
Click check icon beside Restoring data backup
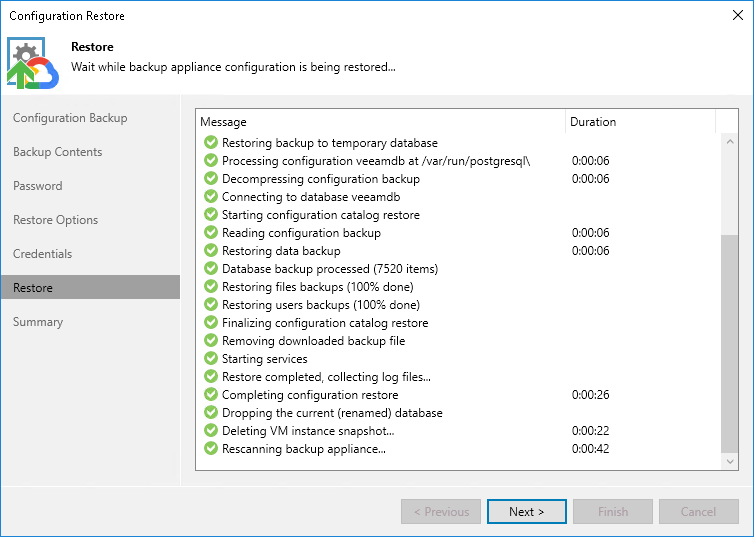[211, 250]
